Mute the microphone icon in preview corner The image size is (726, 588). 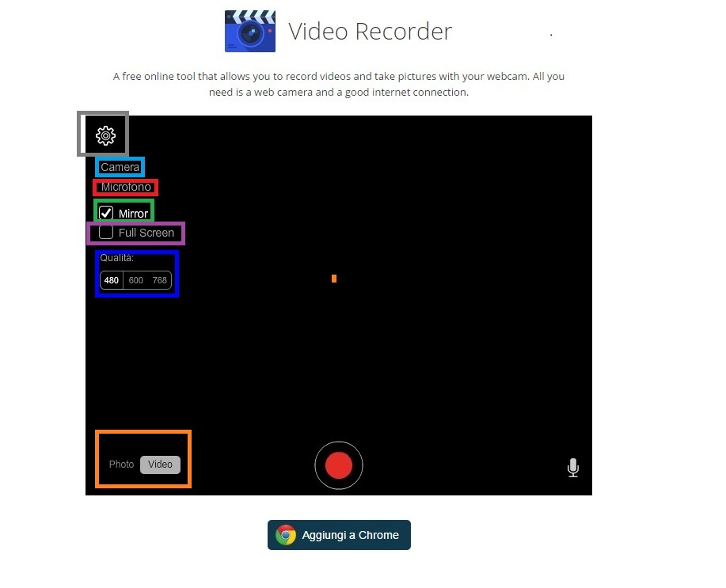[x=573, y=468]
